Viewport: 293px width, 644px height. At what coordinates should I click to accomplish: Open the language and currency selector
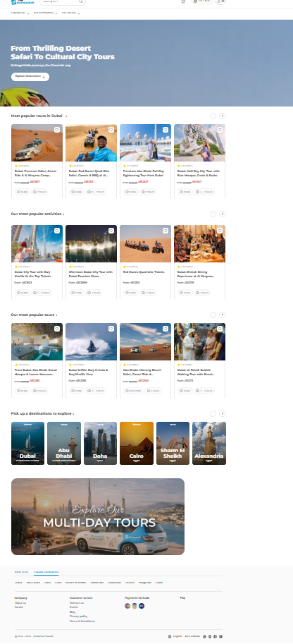(x=202, y=1)
